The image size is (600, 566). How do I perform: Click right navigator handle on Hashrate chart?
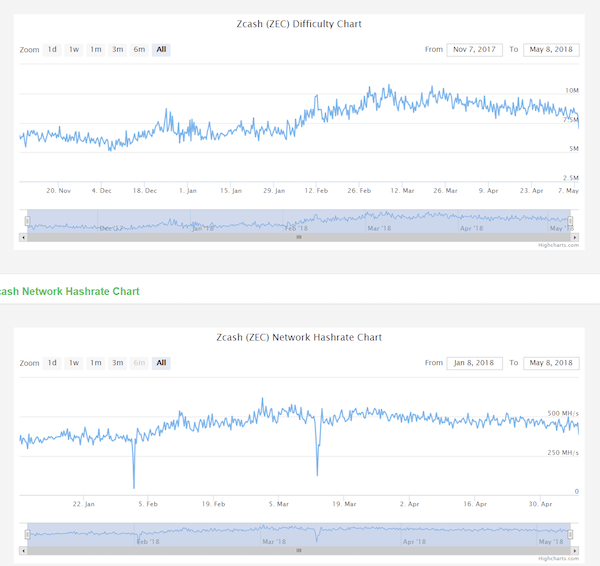[x=570, y=535]
